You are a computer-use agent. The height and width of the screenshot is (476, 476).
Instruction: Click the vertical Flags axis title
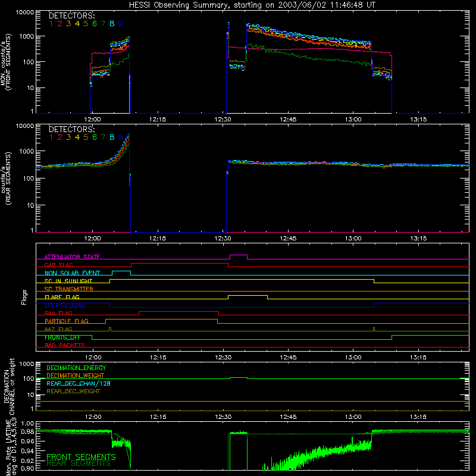tap(24, 297)
